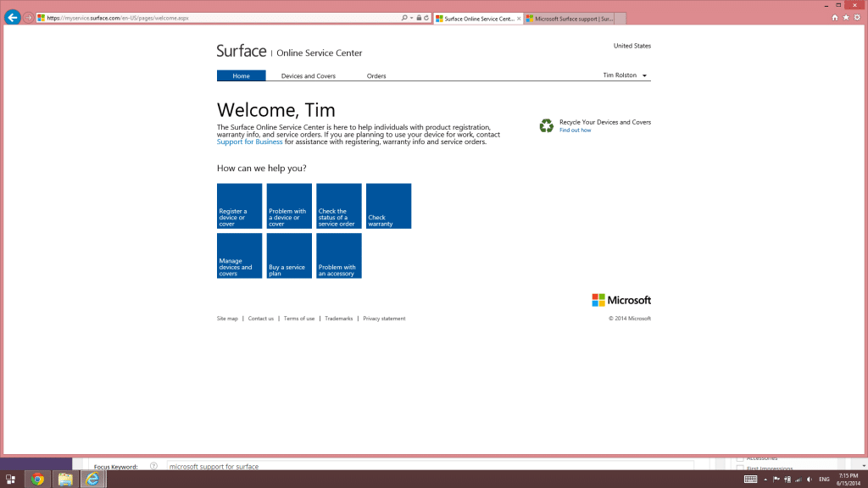Open the Site map footer link
The image size is (868, 488).
point(227,319)
